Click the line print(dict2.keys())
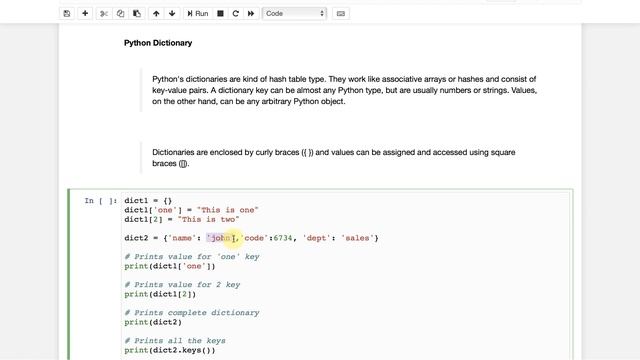640x360 pixels. pyautogui.click(x=170, y=350)
